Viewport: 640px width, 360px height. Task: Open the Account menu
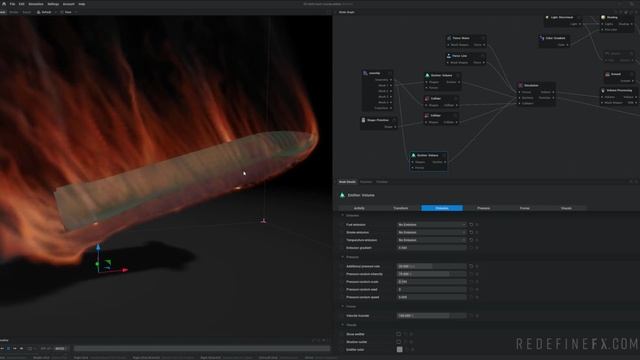click(x=69, y=4)
